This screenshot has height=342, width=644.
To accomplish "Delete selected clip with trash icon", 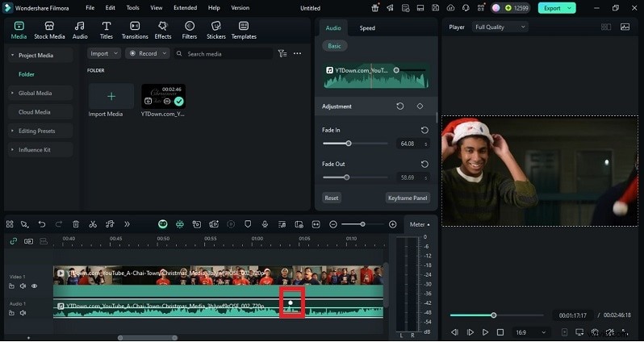I will [x=76, y=224].
